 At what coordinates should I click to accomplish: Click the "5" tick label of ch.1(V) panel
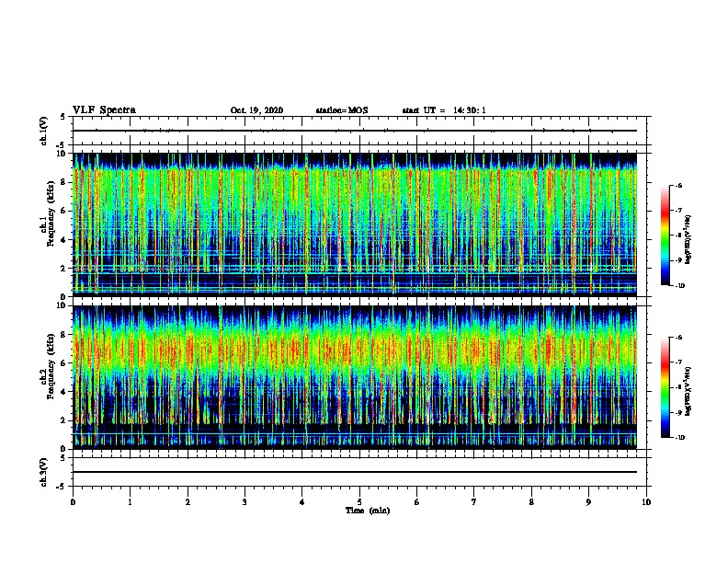click(63, 117)
